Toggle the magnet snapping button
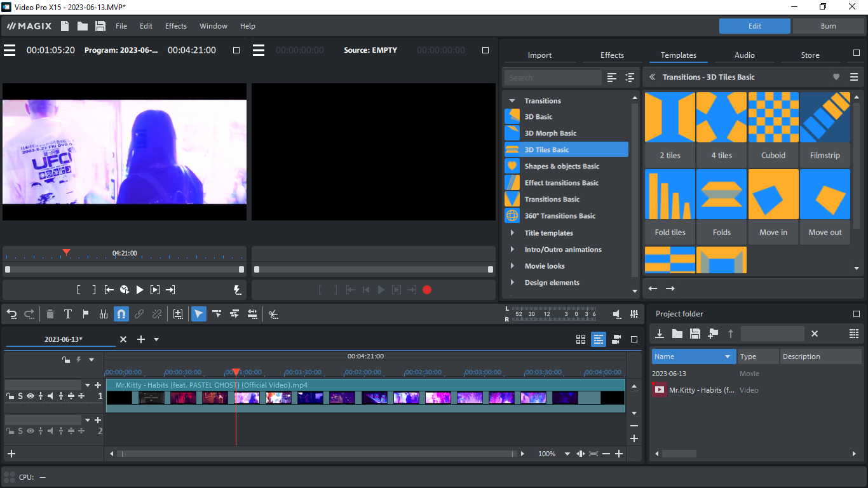 coord(121,314)
